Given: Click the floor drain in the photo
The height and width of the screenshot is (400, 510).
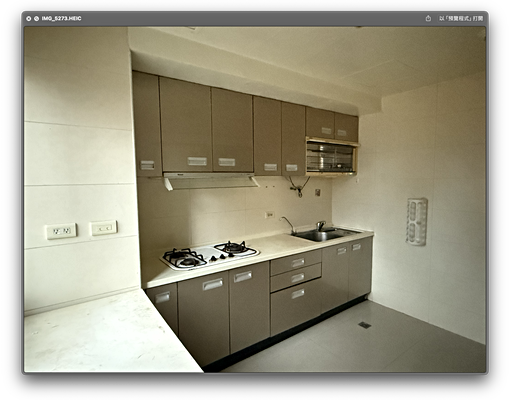Looking at the screenshot, I should tap(364, 325).
